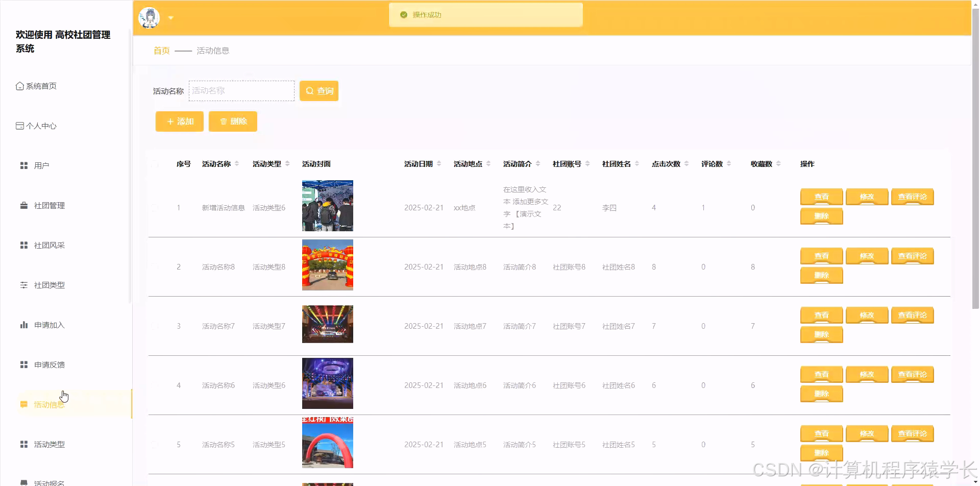Sort by the 活动类型 column header arrows

287,164
